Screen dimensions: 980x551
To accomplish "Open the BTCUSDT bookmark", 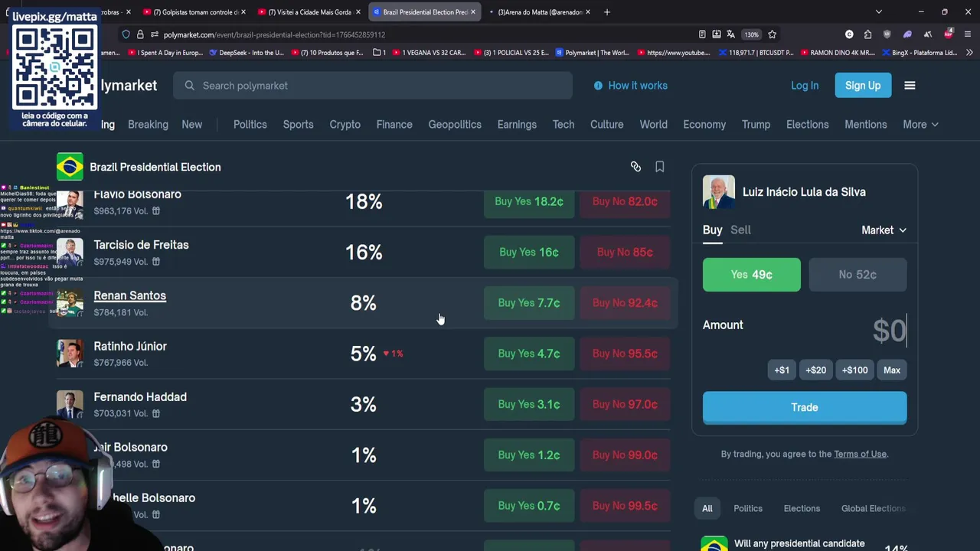I will coord(756,53).
